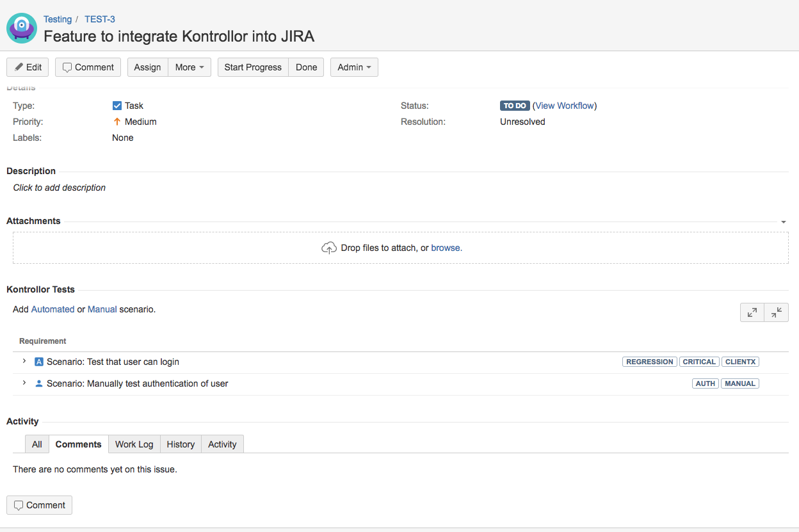Click the manual scenario person icon
The height and width of the screenshot is (532, 799).
pos(39,383)
